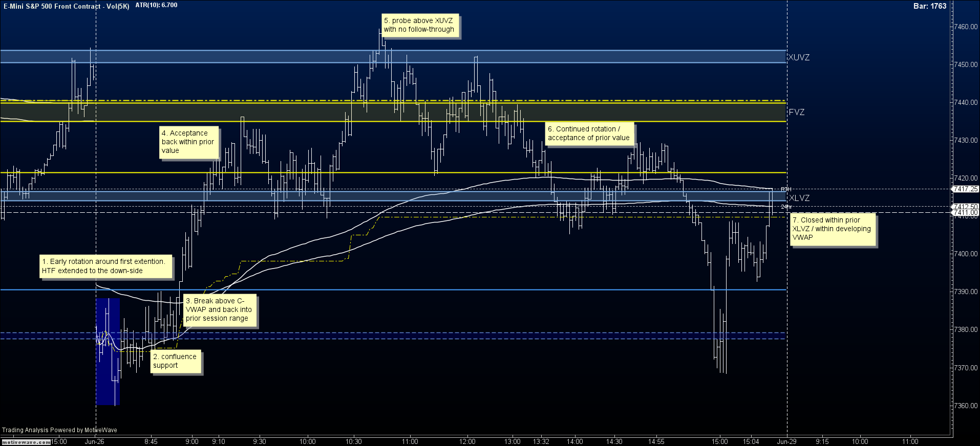Image resolution: width=980 pixels, height=446 pixels.
Task: Select the dark blue shaded opening-range rectangle
Action: 108,352
